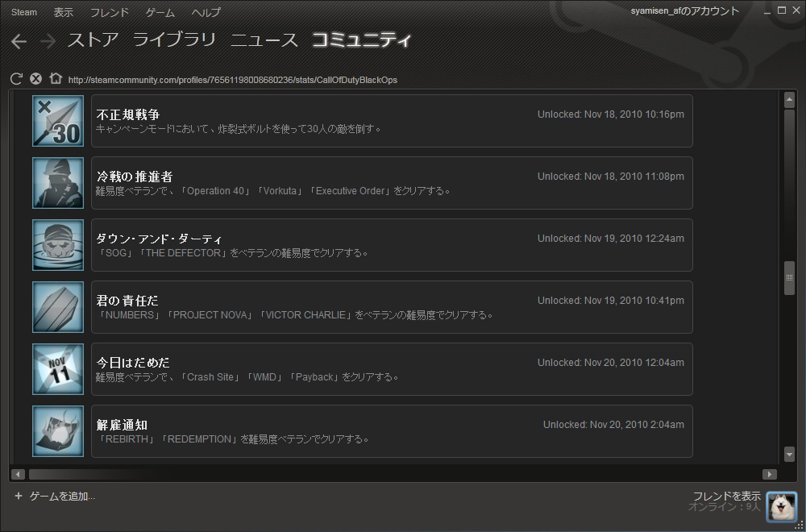Screen dimensions: 806x532
Task: Click the NUMBERS PROJECT NOVA description text
Action: coord(294,315)
